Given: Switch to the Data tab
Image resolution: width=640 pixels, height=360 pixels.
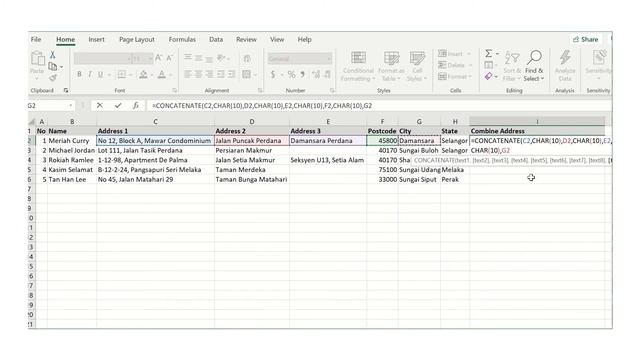Looking at the screenshot, I should (x=216, y=40).
